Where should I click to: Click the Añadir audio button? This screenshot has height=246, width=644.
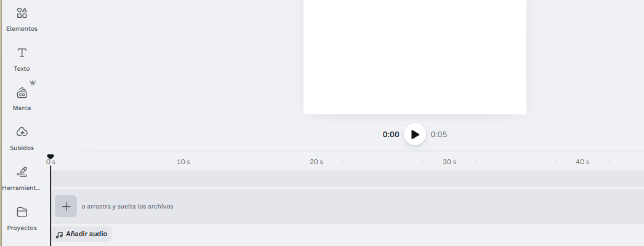pos(81,234)
